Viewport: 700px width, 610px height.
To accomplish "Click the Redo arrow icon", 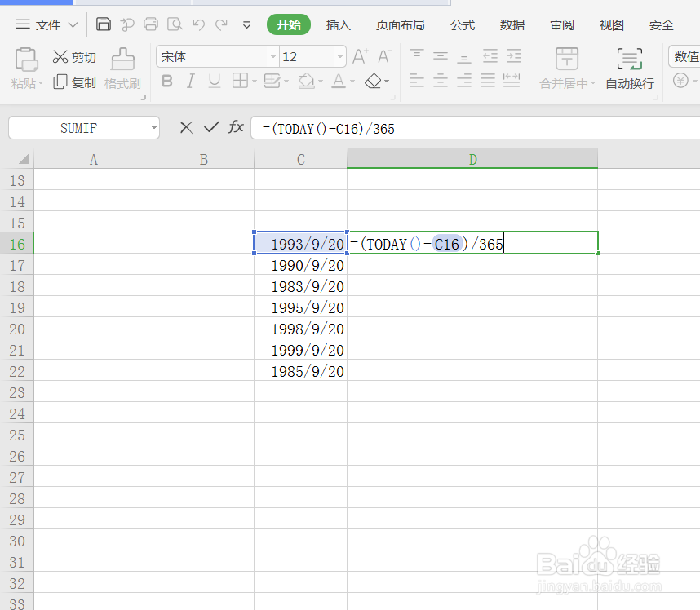I will tap(221, 24).
